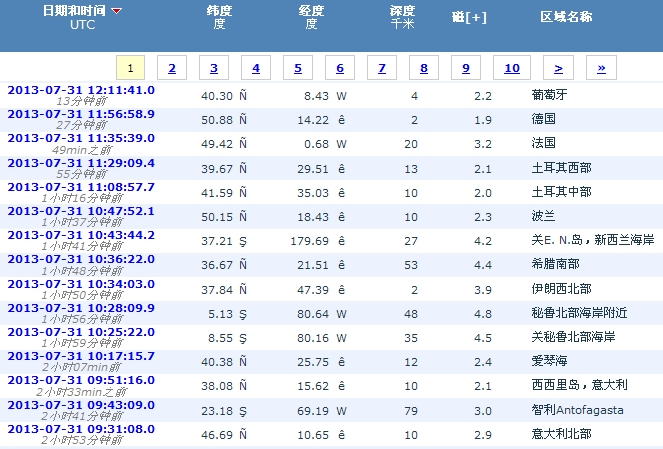Open the 2013-07-31 09:43:09.0 event link
The height and width of the screenshot is (449, 663).
[x=81, y=404]
